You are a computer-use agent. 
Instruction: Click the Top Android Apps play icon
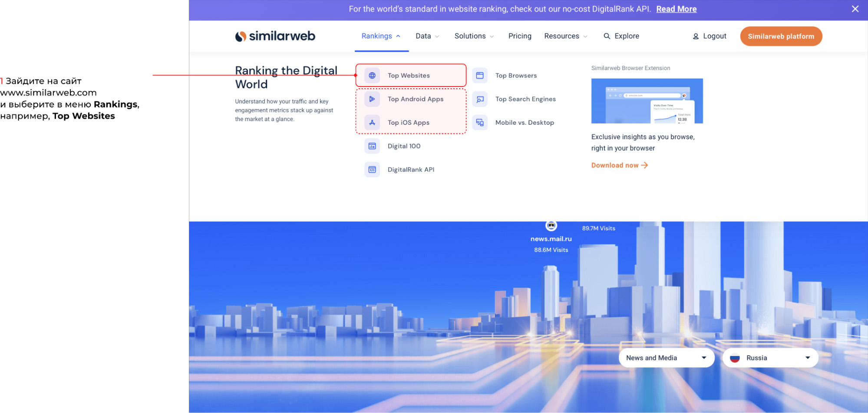pyautogui.click(x=372, y=99)
